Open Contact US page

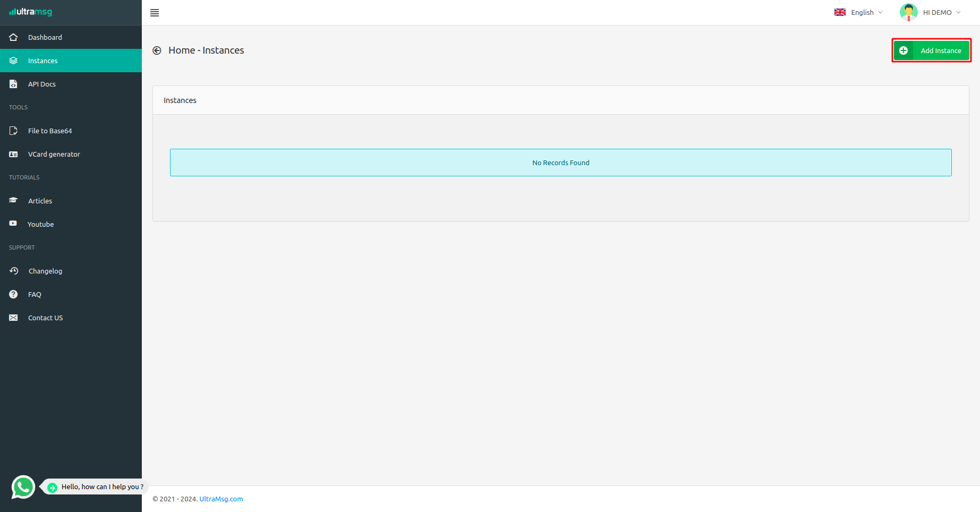pyautogui.click(x=71, y=318)
